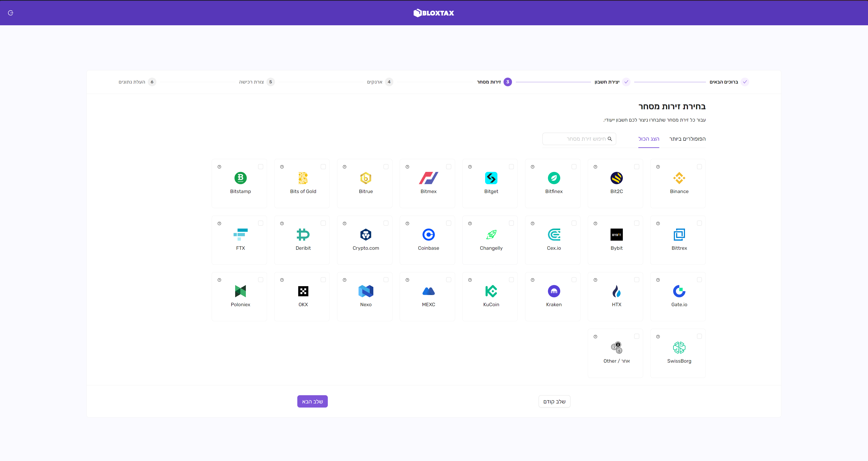Switch to the הצג הכול tab

click(649, 139)
